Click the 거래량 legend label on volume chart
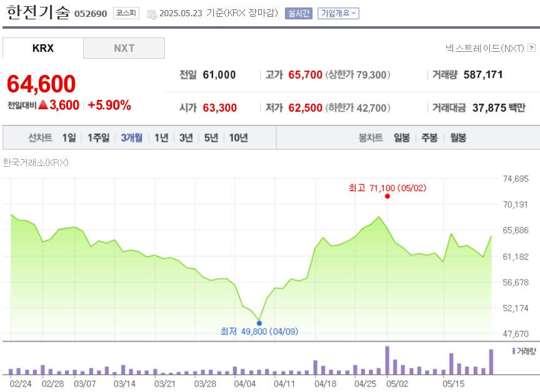Viewport: 540px width, 392px height. point(524,351)
